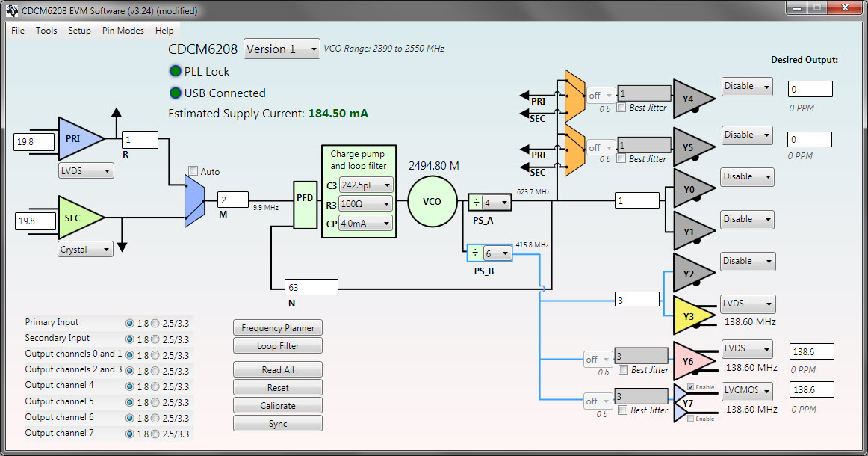Image resolution: width=868 pixels, height=456 pixels.
Task: Click the Y1 output buffer triangle
Action: (692, 231)
